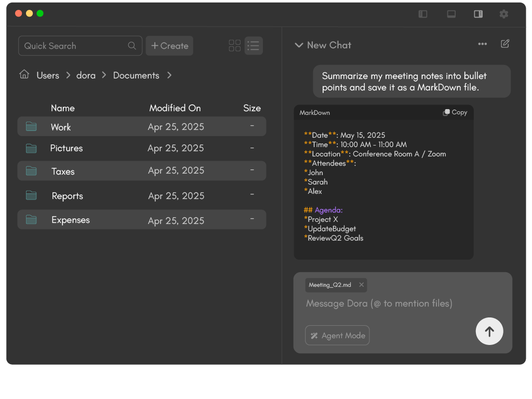This screenshot has width=532, height=399.
Task: Select the Work folder name
Action: pyautogui.click(x=61, y=127)
